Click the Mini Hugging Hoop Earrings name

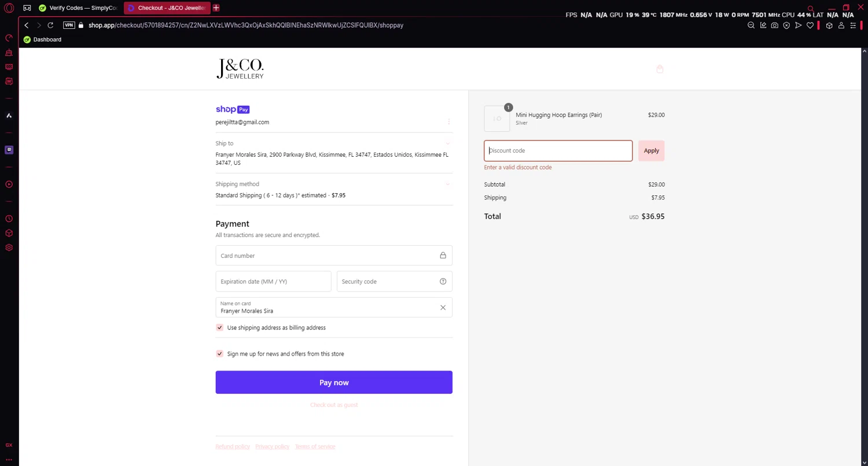pos(559,115)
